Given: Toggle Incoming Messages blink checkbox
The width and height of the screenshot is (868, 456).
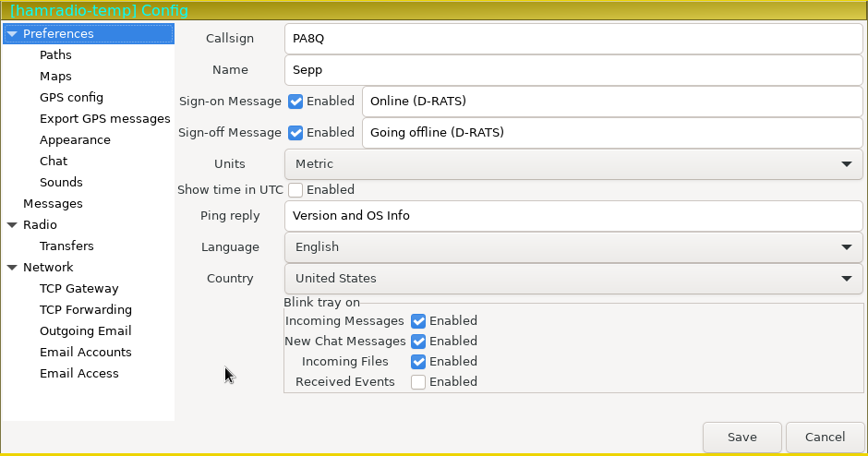Looking at the screenshot, I should (x=418, y=321).
